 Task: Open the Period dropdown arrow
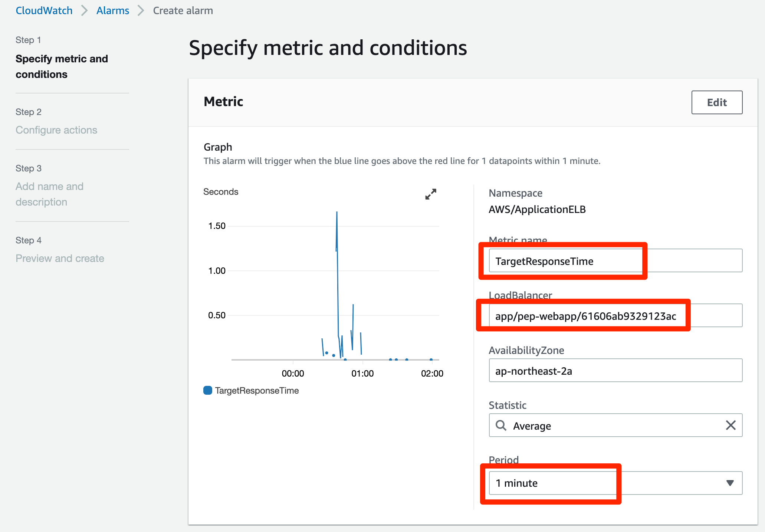point(730,483)
